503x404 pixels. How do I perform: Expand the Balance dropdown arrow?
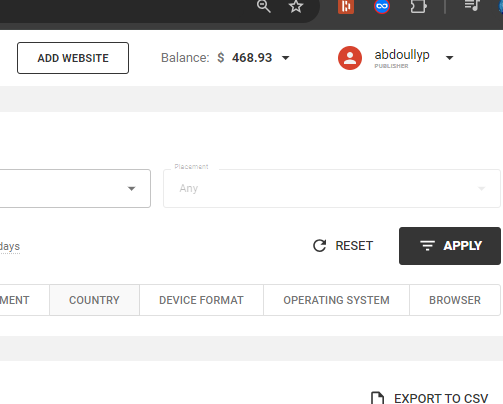pyautogui.click(x=285, y=58)
